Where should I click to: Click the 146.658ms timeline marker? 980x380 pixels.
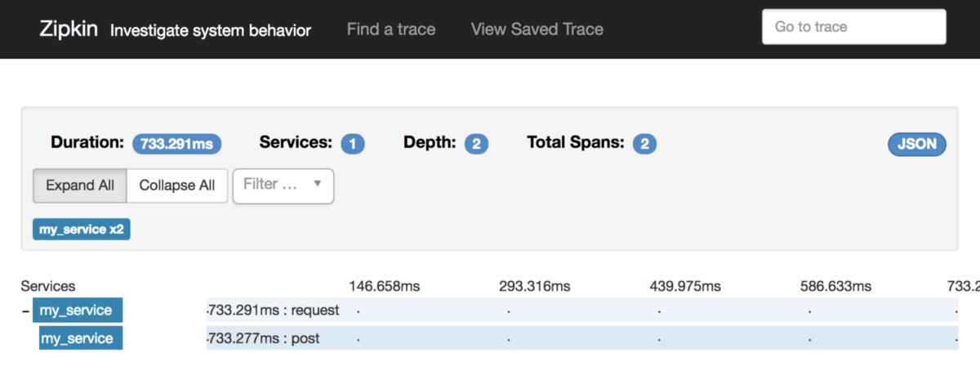pyautogui.click(x=384, y=286)
